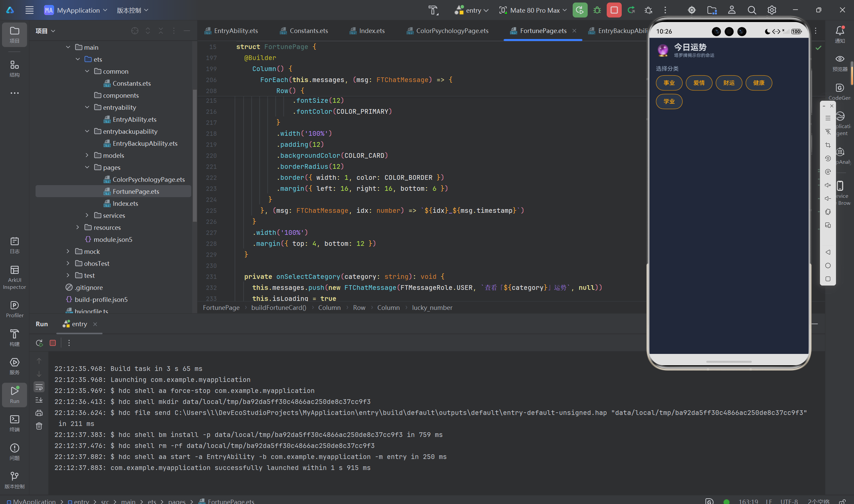Tap the 财运 category chip in emulator
Screen dimensions: 854x504
point(729,83)
